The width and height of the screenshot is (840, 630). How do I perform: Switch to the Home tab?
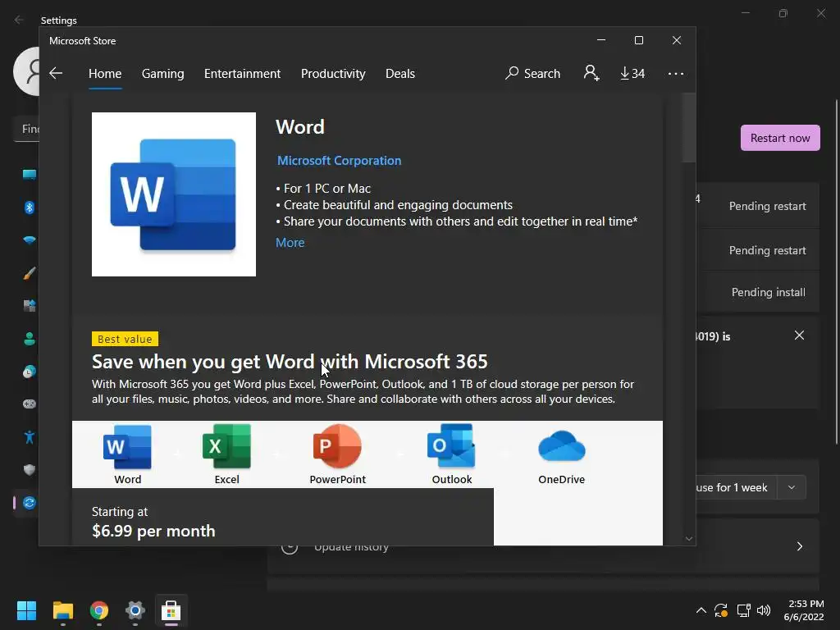105,73
